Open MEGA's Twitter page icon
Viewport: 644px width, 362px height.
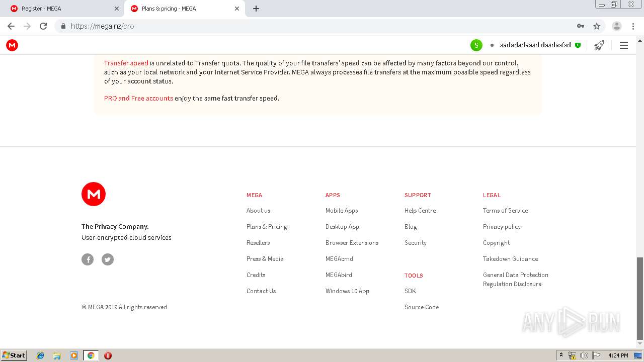click(108, 259)
